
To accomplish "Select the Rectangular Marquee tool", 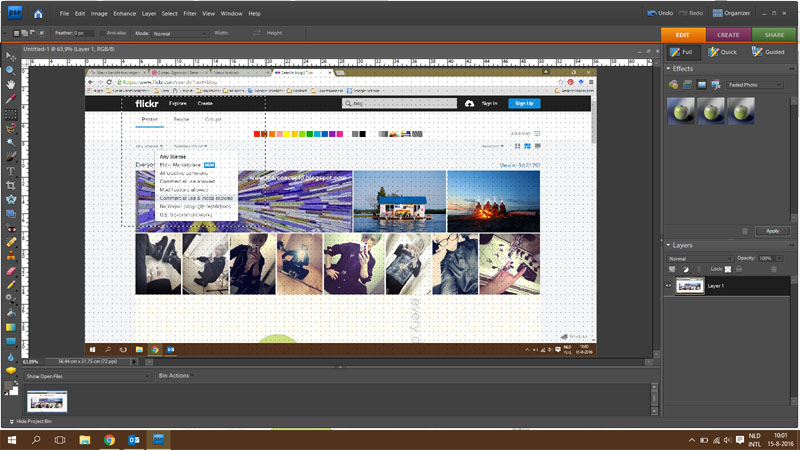I will [11, 114].
